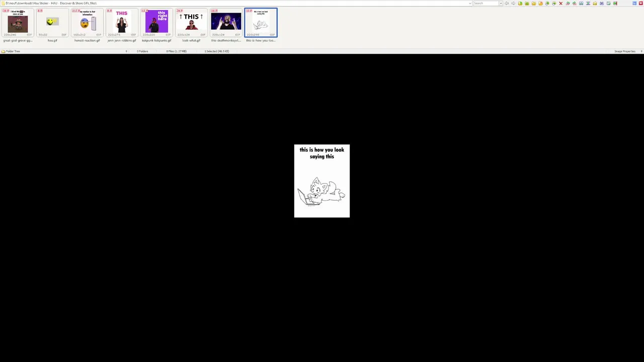
Task: Select the look-what.gif thumbnail
Action: [191, 23]
